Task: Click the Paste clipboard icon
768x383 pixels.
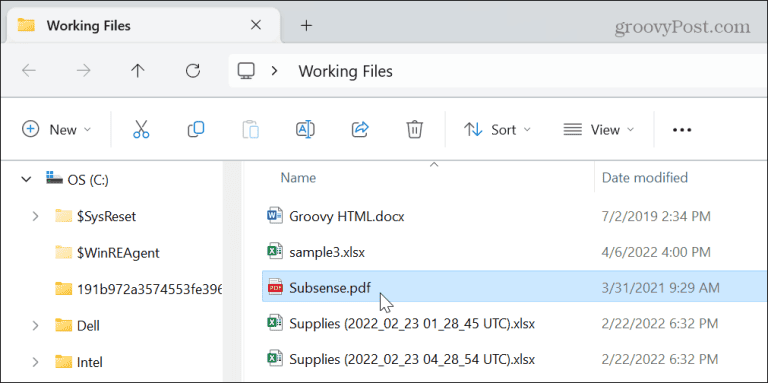Action: coord(251,130)
